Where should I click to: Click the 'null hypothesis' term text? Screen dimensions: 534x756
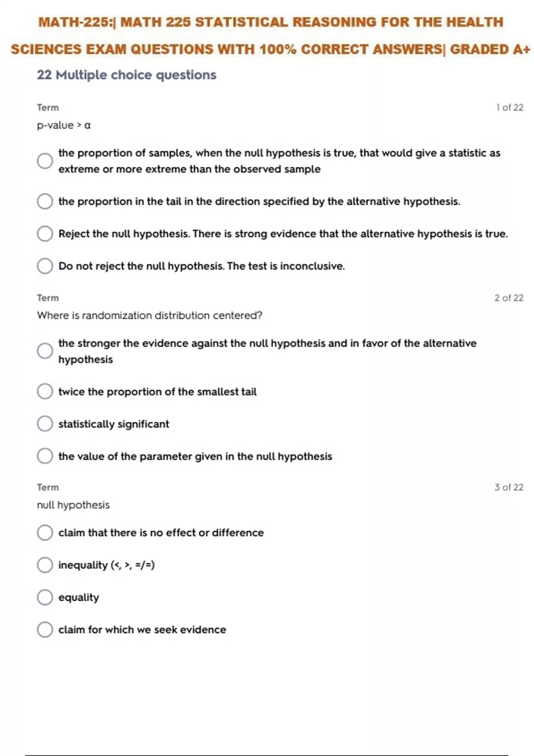[73, 505]
